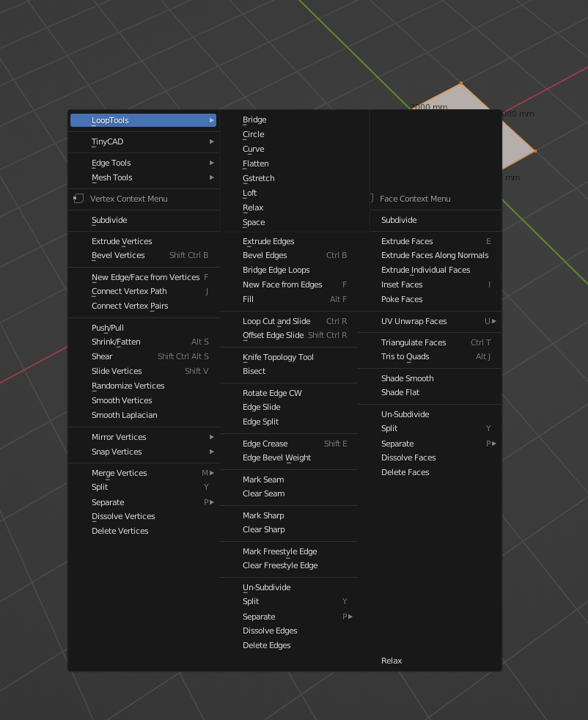Apply Smooth Laplacian
The height and width of the screenshot is (720, 588).
(x=143, y=415)
